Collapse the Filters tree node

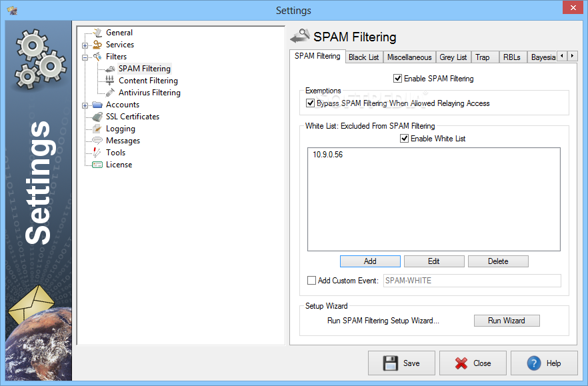pyautogui.click(x=85, y=58)
